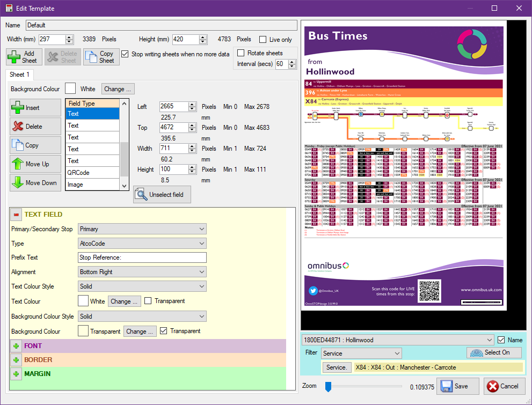Select the QRCode field type item
The width and height of the screenshot is (532, 405).
coord(92,173)
